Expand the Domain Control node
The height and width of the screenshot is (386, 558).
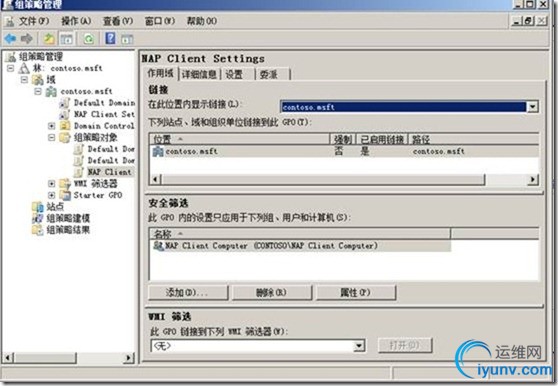point(52,126)
